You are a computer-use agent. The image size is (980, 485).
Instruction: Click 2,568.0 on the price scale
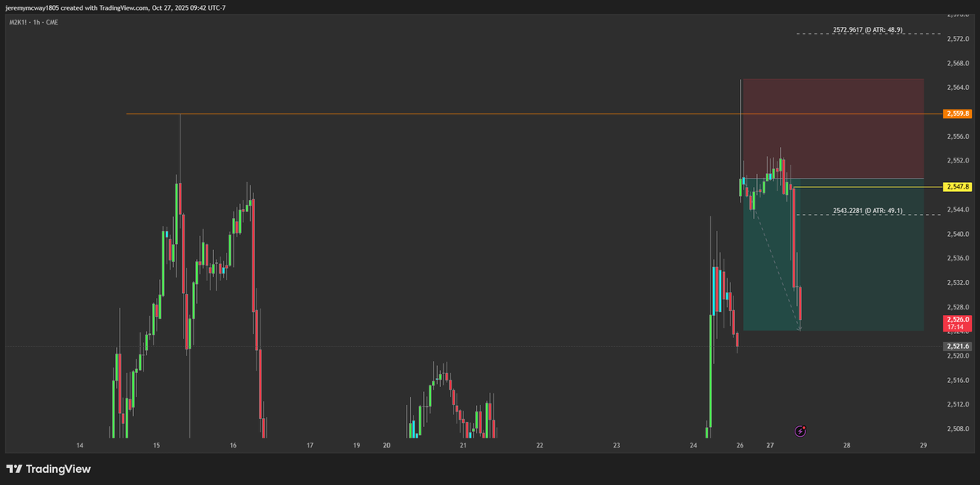pyautogui.click(x=958, y=63)
